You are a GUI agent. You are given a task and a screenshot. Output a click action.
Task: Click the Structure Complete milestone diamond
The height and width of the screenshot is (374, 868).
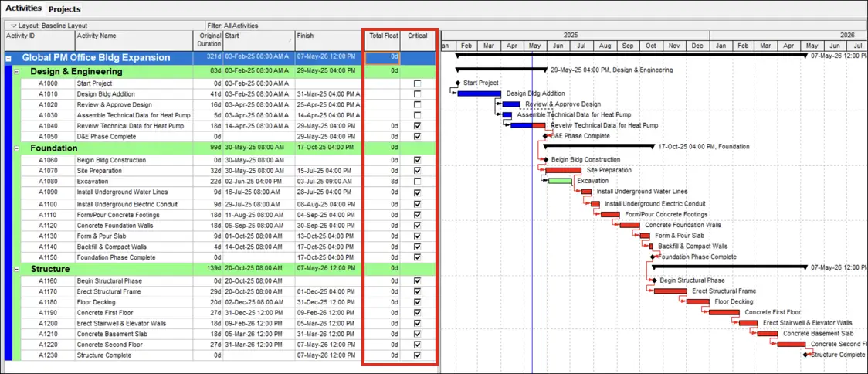(x=805, y=355)
